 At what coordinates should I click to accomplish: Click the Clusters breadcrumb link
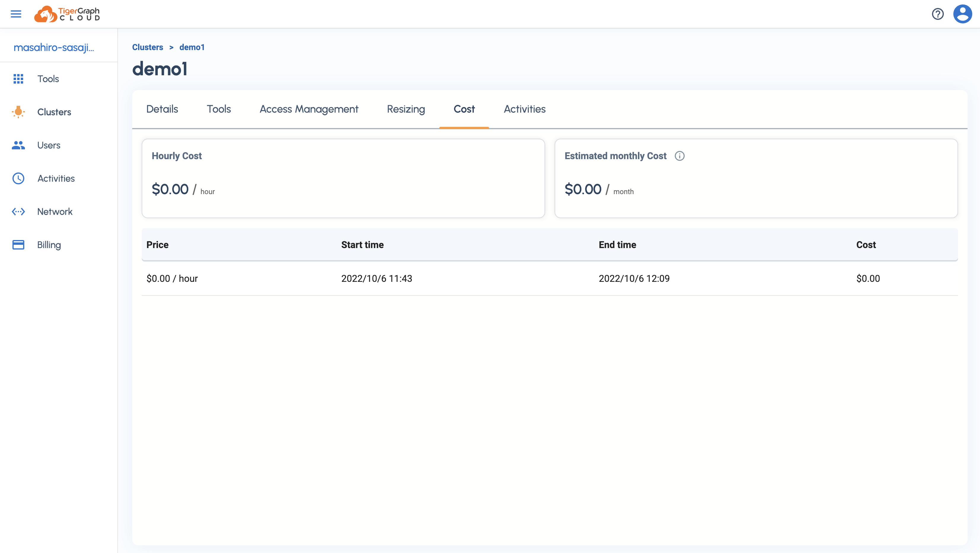(x=148, y=47)
